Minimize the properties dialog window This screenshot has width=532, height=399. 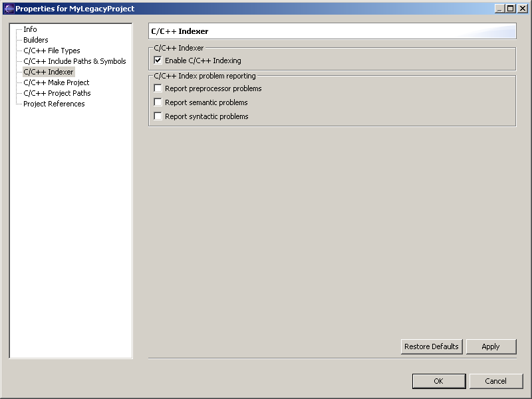[499, 9]
